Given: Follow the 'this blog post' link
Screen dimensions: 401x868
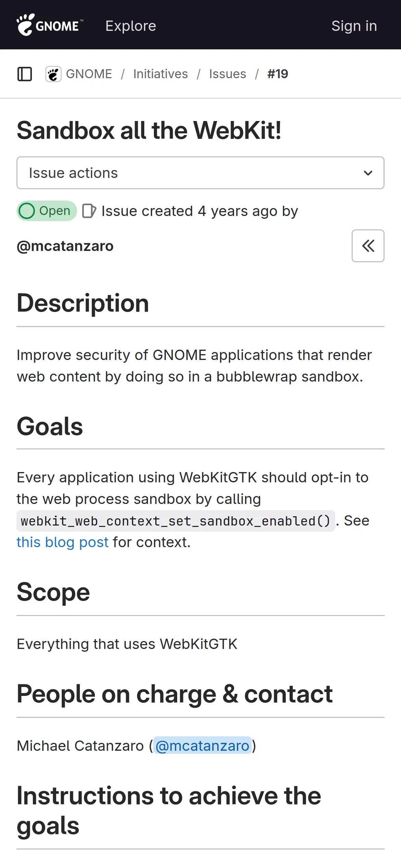Looking at the screenshot, I should [x=62, y=542].
